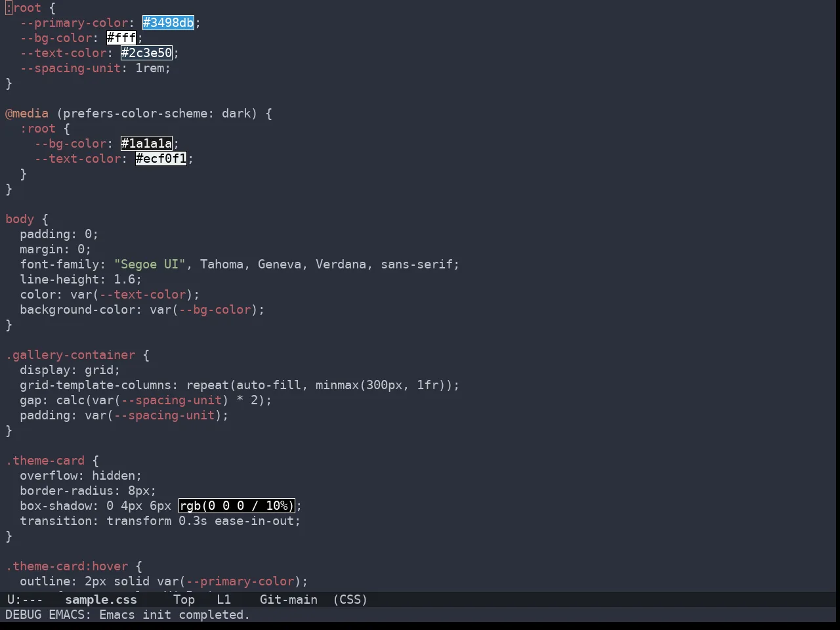Click the rgb(0 0 0 / 10%) shadow color

pyautogui.click(x=237, y=506)
